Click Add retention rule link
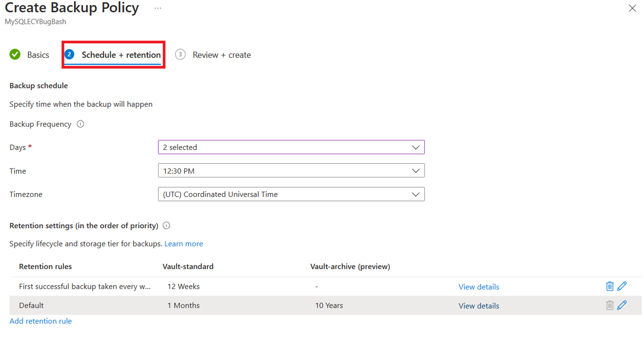This screenshot has height=353, width=644. pos(41,321)
